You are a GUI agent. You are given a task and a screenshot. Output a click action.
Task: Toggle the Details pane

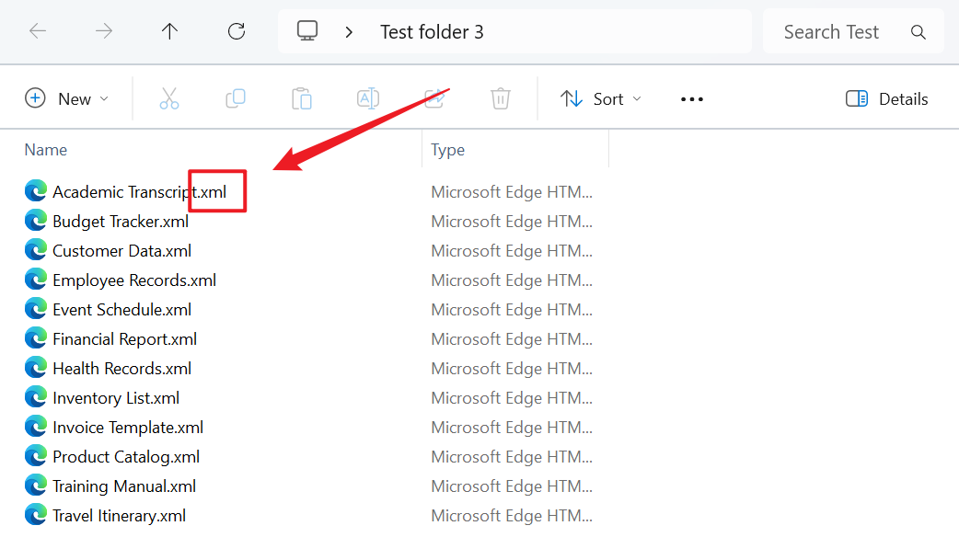pos(887,98)
